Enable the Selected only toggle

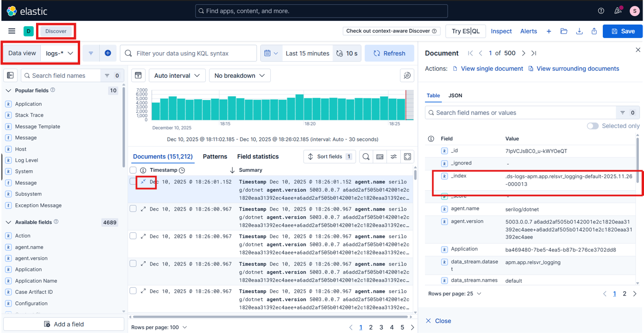click(x=592, y=126)
